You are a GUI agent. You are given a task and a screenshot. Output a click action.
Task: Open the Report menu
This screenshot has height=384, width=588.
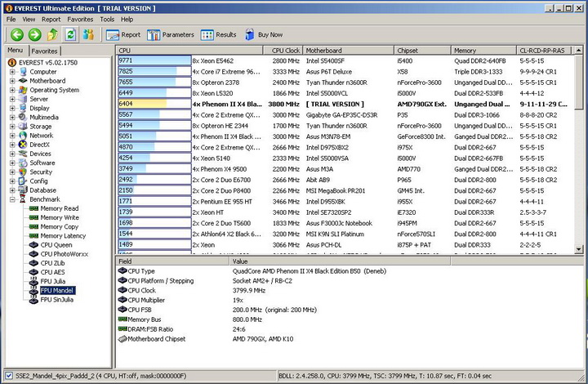click(51, 19)
